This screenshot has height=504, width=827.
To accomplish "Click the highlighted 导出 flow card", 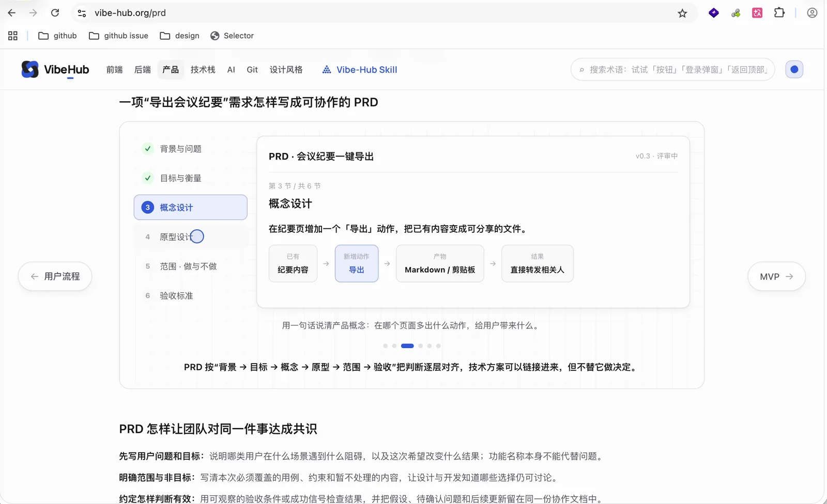I will click(x=357, y=263).
